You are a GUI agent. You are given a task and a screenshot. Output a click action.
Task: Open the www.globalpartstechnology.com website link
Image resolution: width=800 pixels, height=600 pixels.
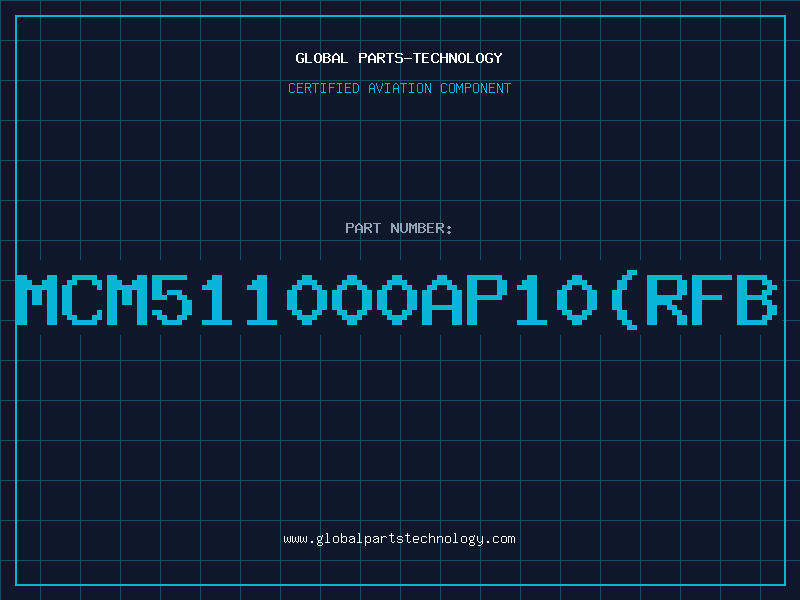coord(399,539)
